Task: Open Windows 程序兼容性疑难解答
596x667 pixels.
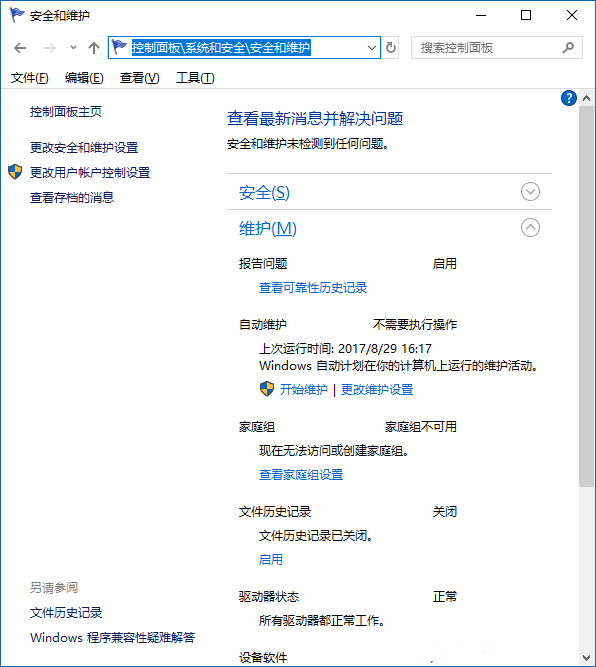Action: point(112,638)
